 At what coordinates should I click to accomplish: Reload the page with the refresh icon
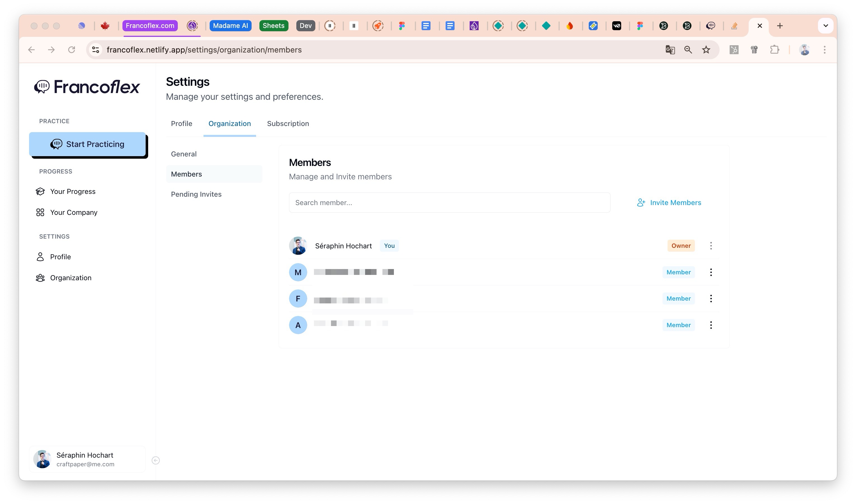71,50
